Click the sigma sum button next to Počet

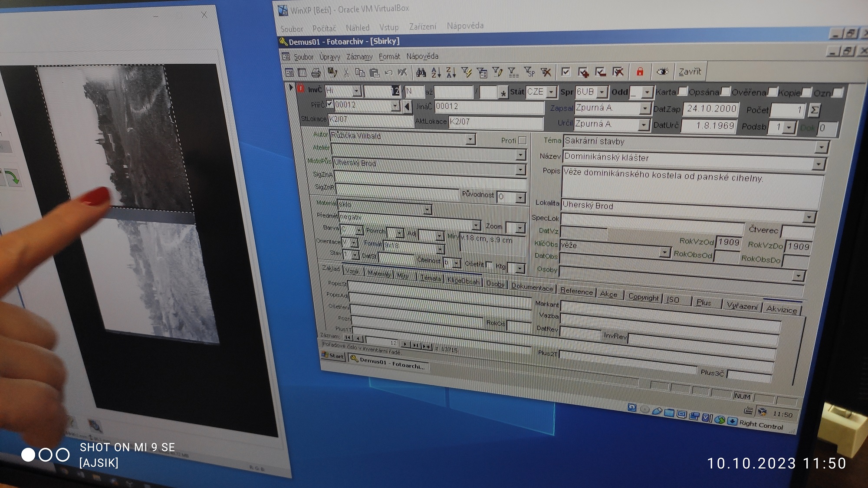pyautogui.click(x=814, y=110)
